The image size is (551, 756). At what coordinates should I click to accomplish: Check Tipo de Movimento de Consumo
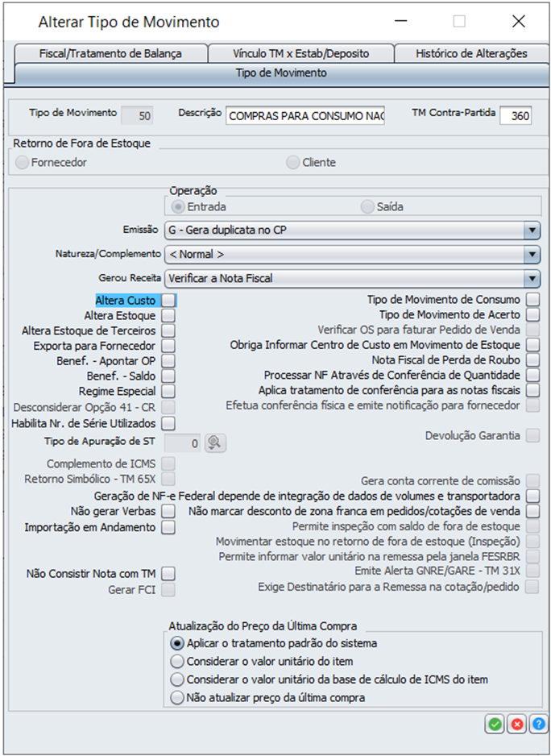tap(532, 299)
